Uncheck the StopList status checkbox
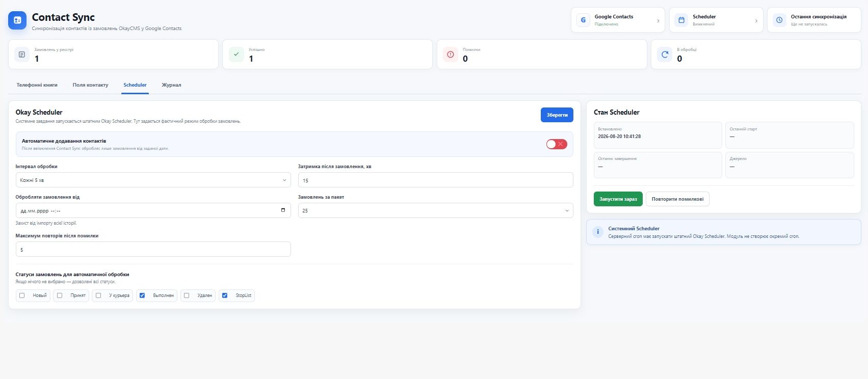 [x=225, y=295]
